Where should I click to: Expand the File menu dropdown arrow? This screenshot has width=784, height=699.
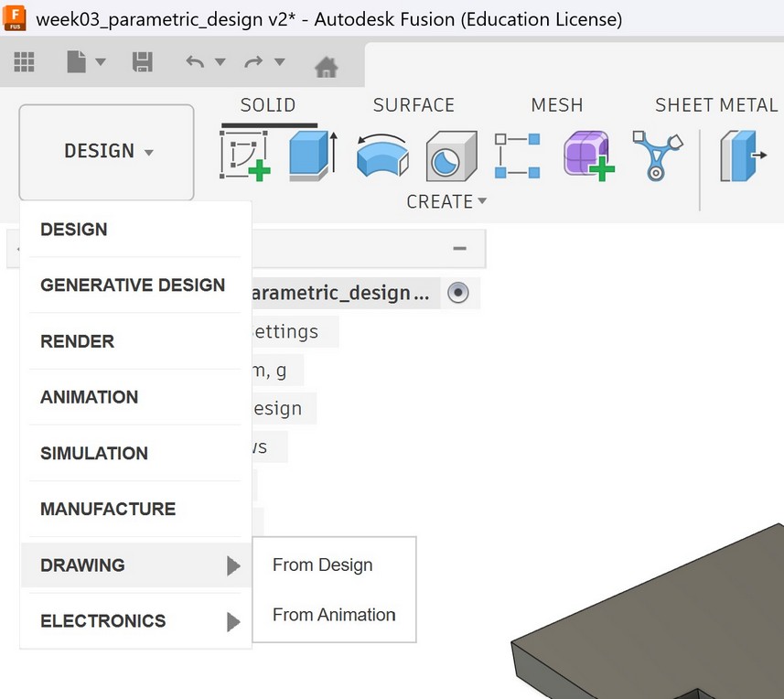[101, 62]
